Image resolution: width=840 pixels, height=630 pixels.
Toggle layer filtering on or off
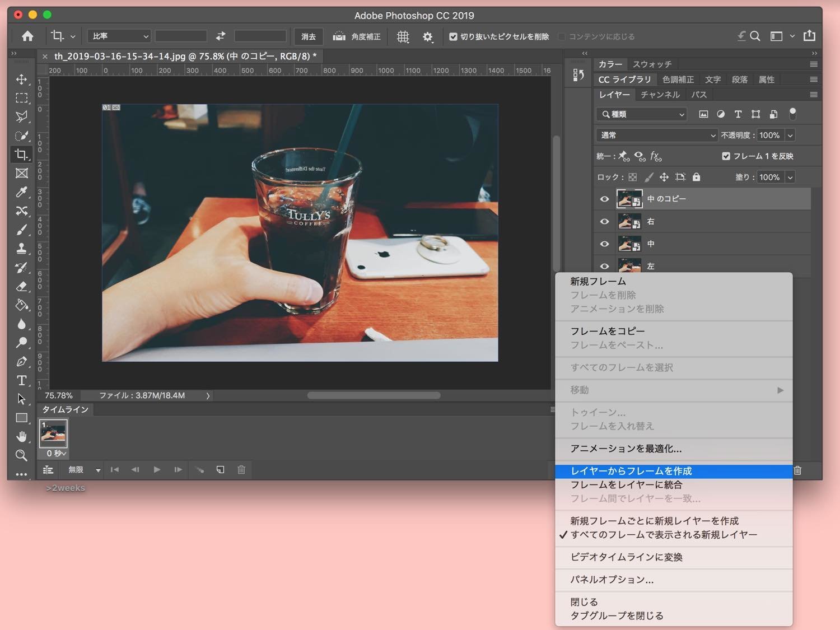pyautogui.click(x=792, y=114)
